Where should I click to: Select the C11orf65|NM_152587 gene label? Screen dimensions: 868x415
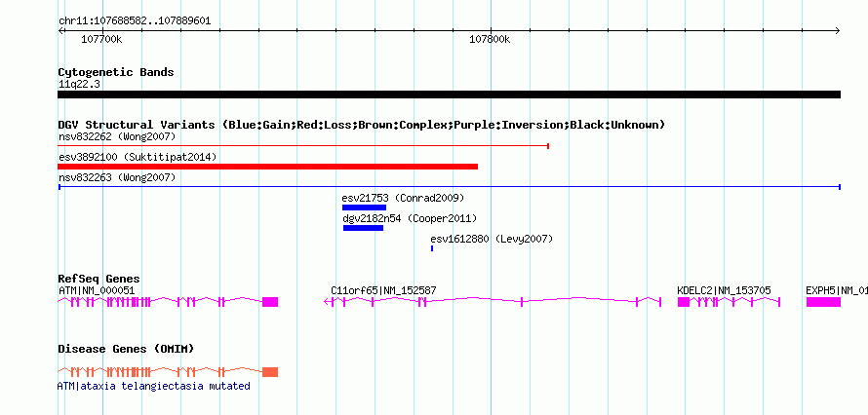[x=383, y=290]
